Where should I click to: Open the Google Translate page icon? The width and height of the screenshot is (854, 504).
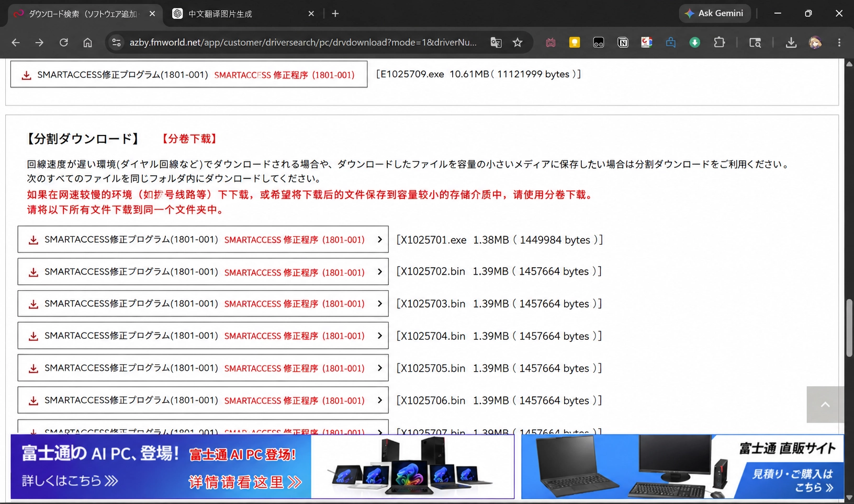(496, 42)
